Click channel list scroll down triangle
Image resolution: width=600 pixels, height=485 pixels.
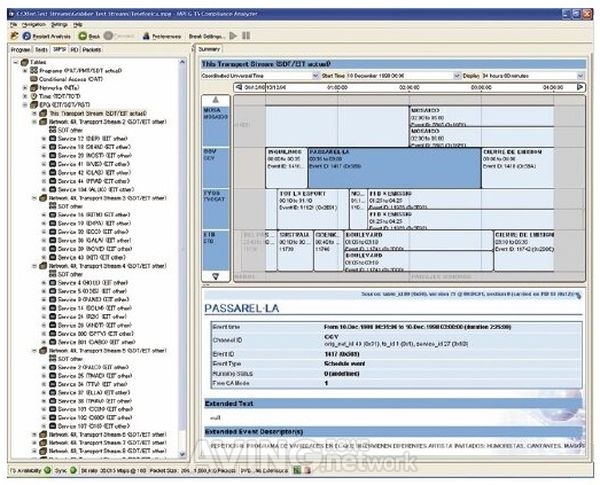point(215,276)
